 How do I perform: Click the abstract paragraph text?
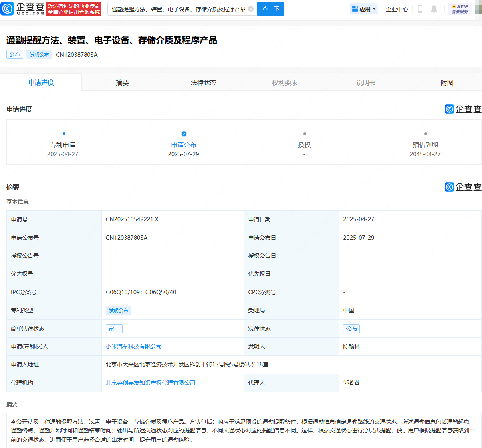244,430
